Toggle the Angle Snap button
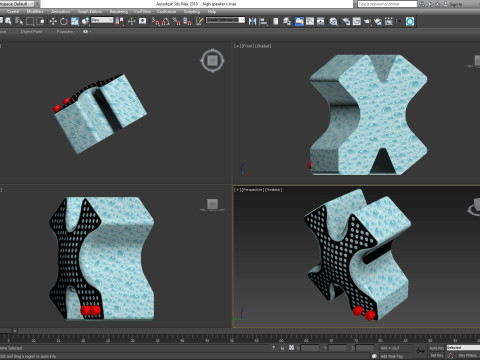This screenshot has height=360, width=480. pyautogui.click(x=166, y=22)
